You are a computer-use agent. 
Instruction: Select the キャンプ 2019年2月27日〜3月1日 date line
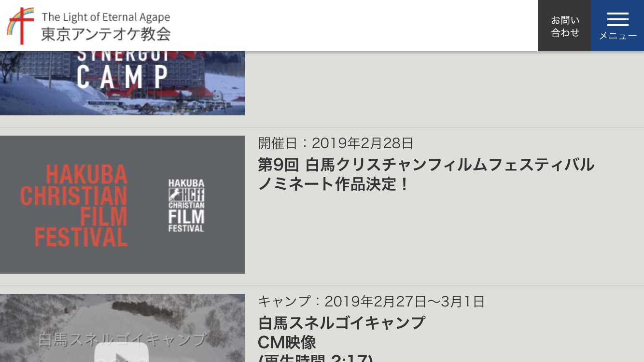point(371,302)
